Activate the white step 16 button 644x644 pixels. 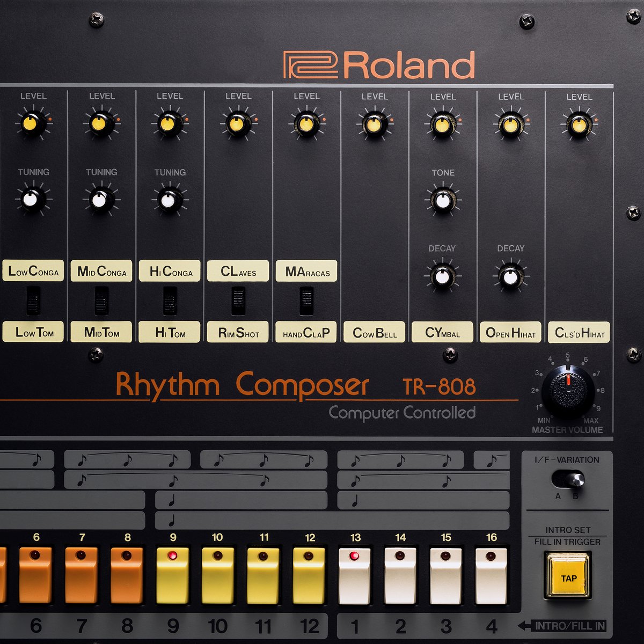491,575
